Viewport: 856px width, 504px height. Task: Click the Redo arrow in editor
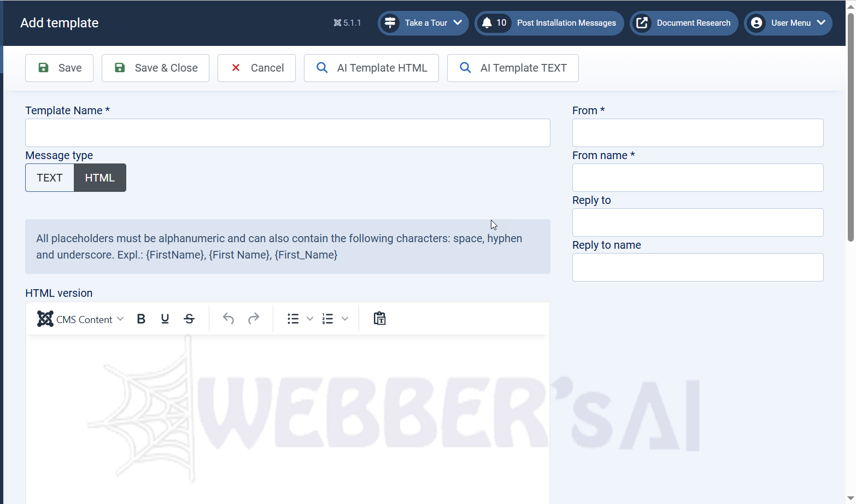pos(254,319)
